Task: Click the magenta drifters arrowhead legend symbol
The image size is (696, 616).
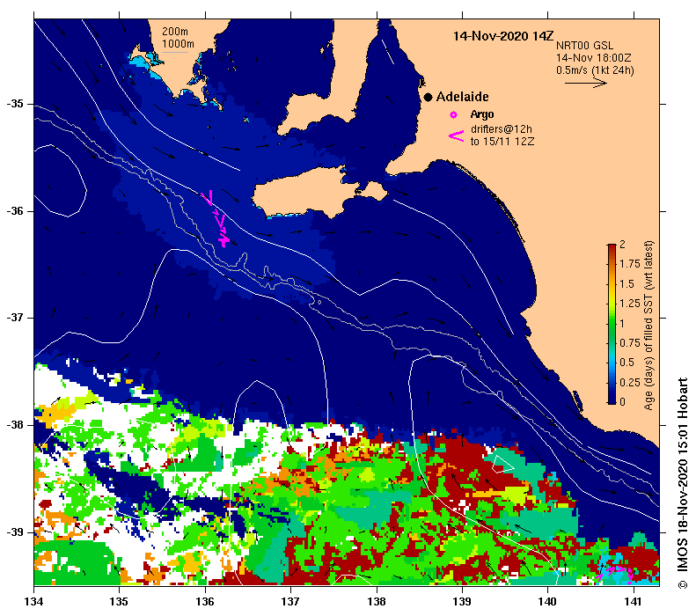Action: pos(457,136)
